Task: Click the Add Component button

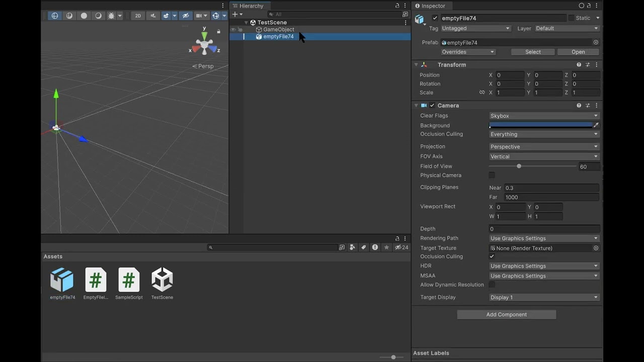Action: 506,314
